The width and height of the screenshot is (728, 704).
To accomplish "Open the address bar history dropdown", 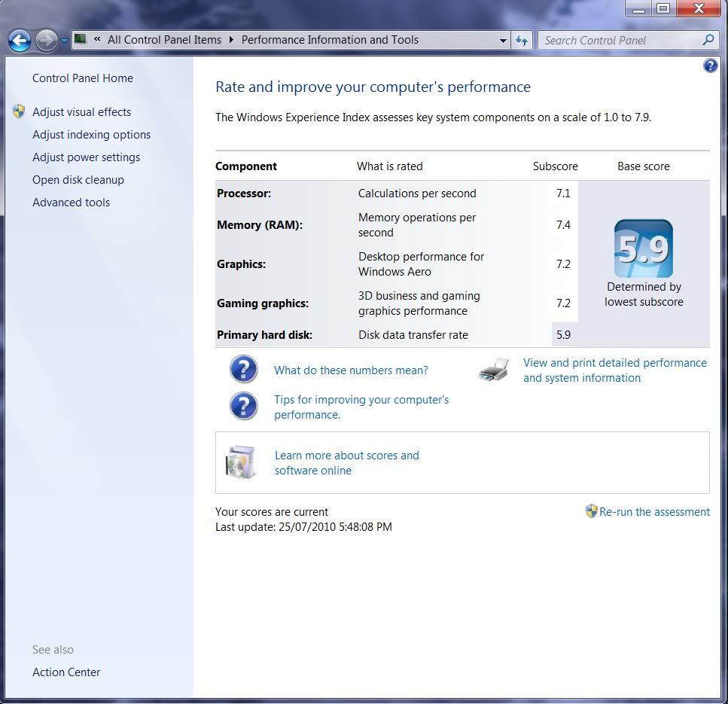I will tap(503, 41).
